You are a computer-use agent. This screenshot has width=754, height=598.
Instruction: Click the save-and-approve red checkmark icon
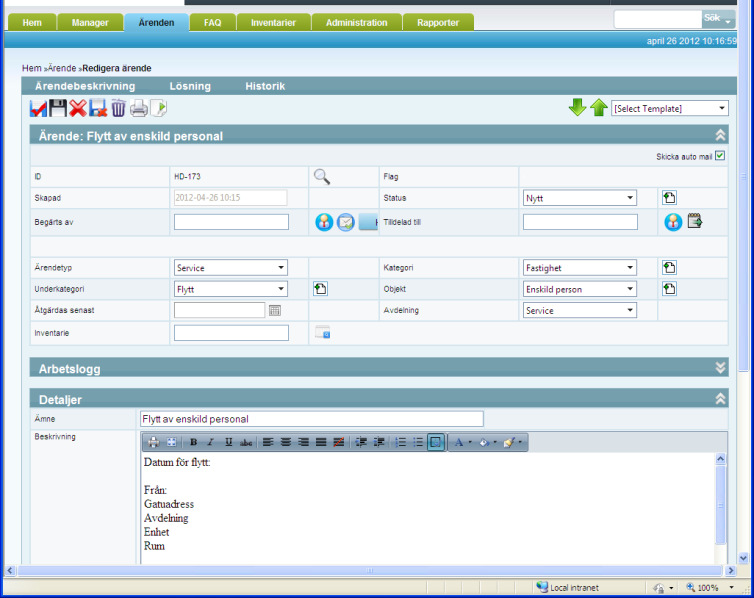[38, 108]
